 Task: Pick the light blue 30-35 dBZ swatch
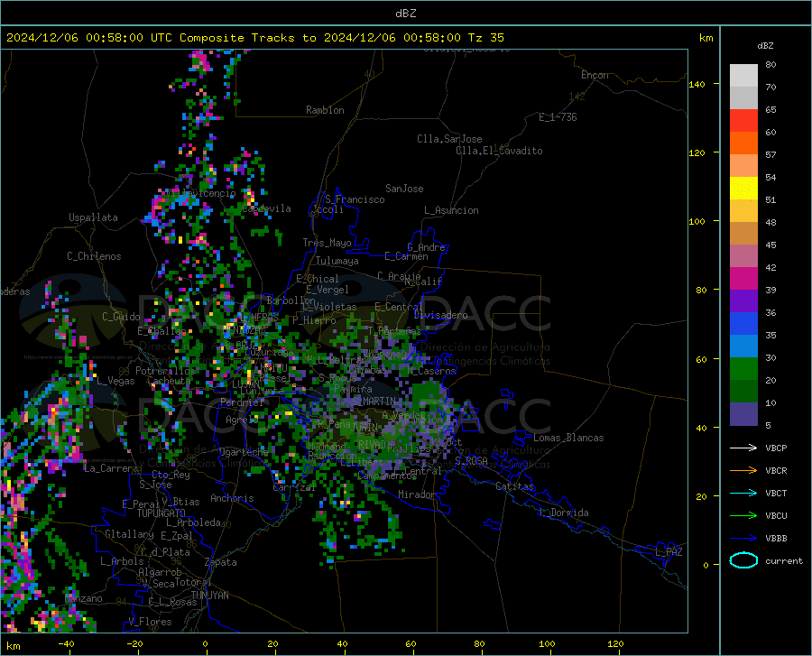coord(743,346)
